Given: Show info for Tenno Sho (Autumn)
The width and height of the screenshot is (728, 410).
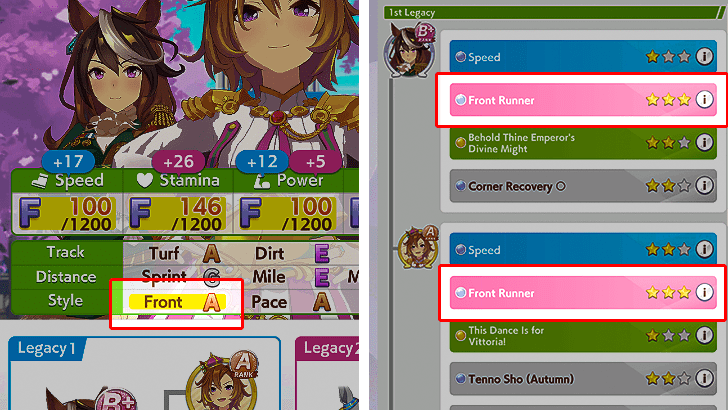Looking at the screenshot, I should point(704,378).
